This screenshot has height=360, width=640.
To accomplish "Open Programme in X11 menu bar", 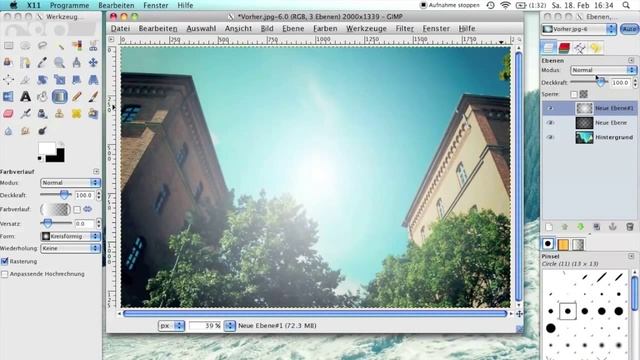I will tap(69, 5).
